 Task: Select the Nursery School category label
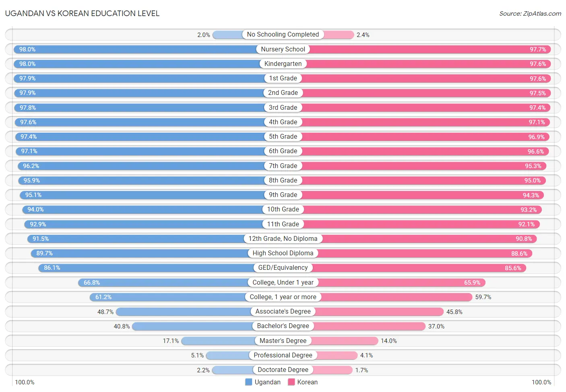pyautogui.click(x=283, y=49)
